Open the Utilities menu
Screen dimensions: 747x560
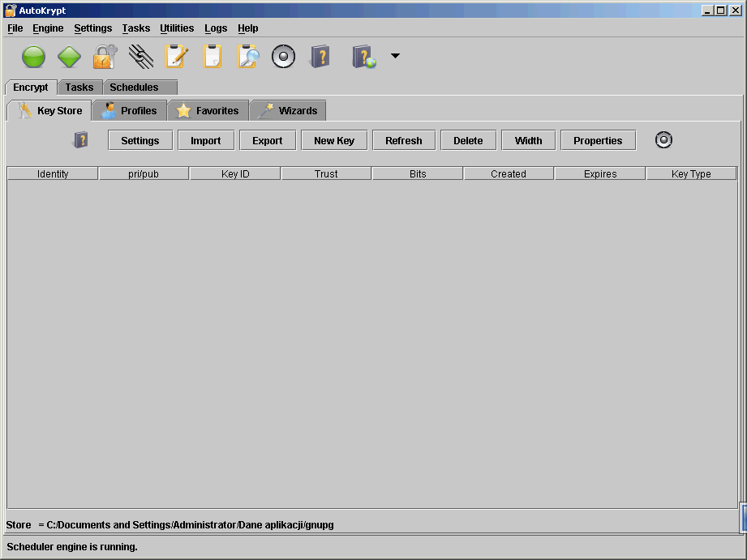pyautogui.click(x=177, y=28)
